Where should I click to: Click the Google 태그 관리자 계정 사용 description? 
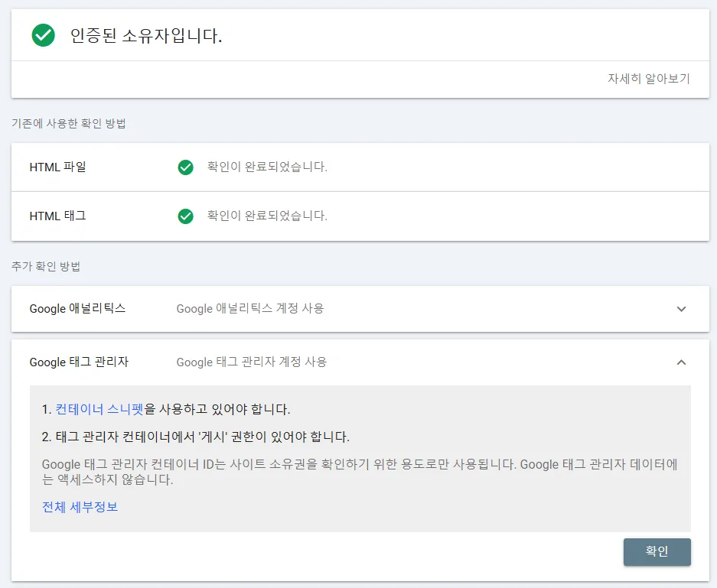click(252, 362)
